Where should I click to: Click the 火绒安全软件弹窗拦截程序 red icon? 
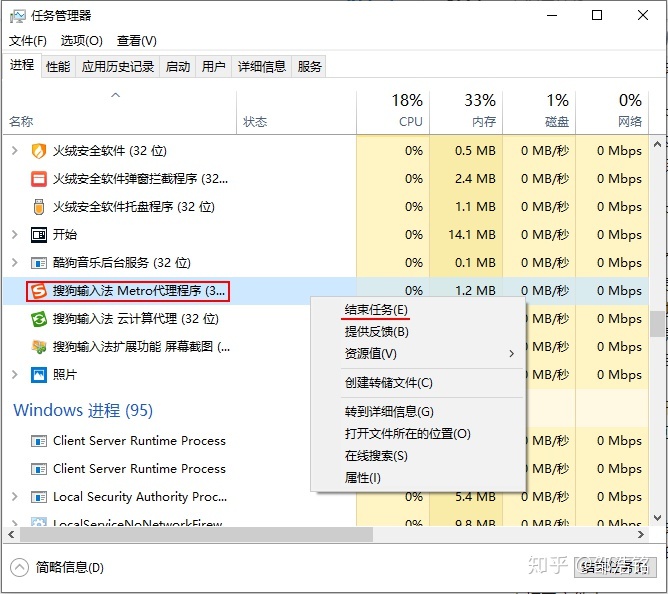(x=39, y=179)
